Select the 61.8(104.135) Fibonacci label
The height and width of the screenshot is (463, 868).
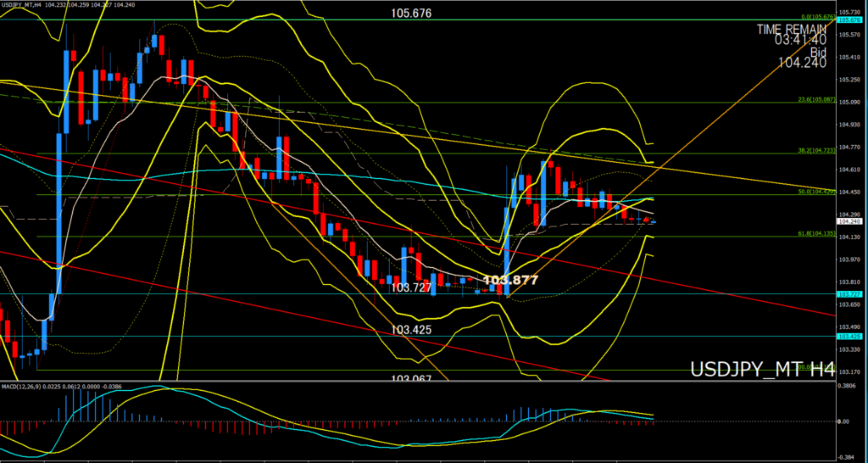click(818, 234)
